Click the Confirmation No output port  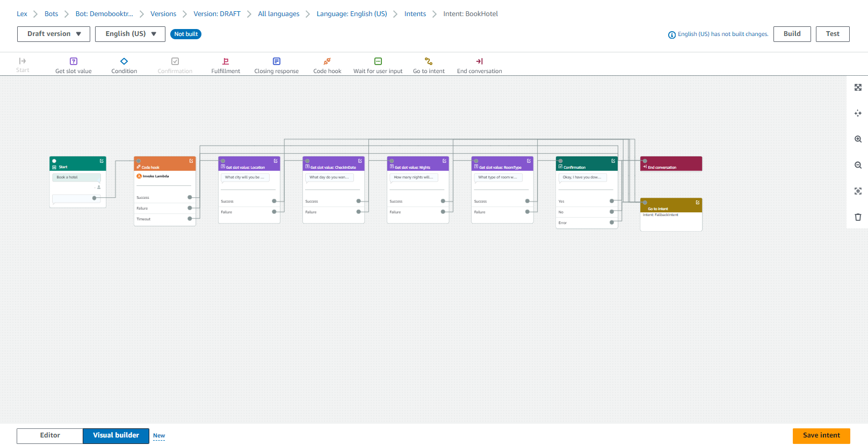(611, 212)
